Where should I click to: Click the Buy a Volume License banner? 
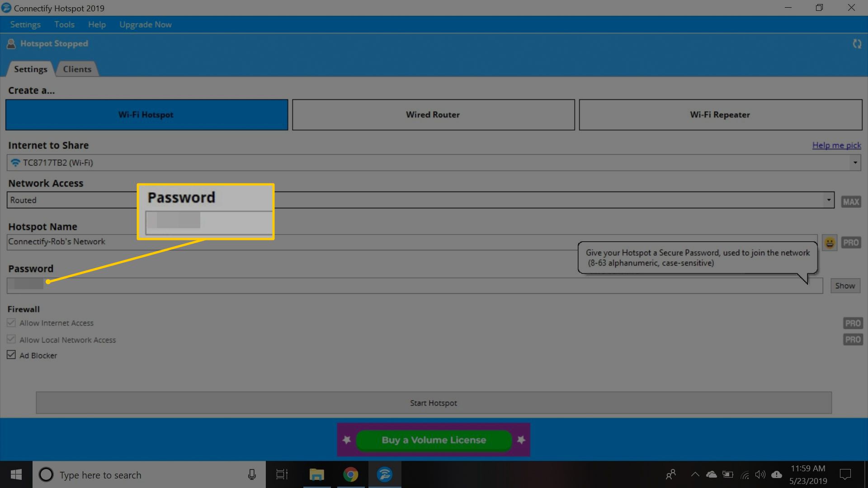434,440
